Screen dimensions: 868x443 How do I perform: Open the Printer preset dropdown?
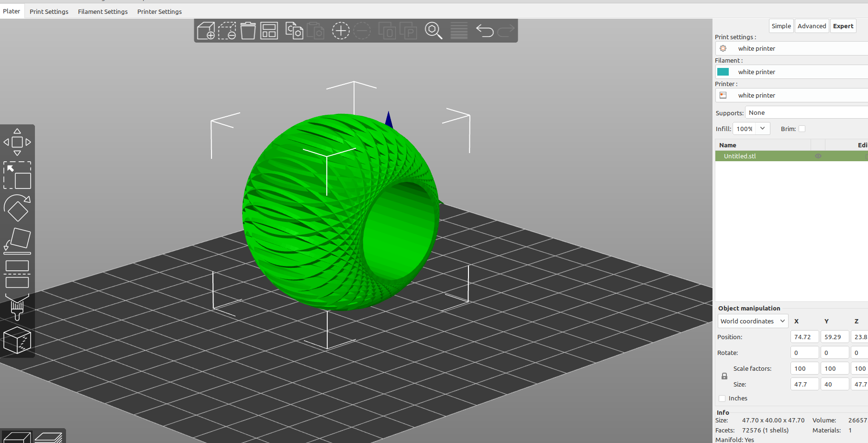coord(792,95)
